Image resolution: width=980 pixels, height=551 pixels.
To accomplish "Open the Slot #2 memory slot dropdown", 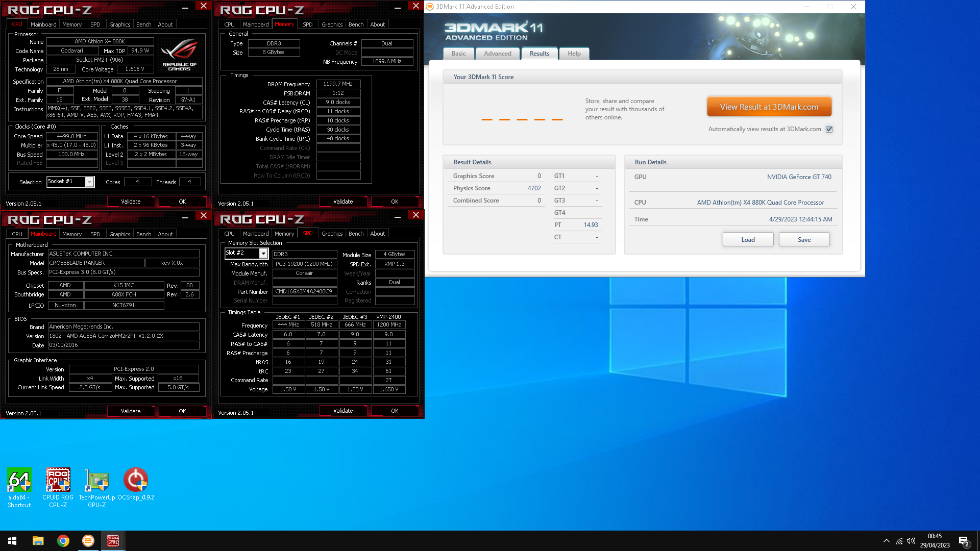I will (263, 254).
